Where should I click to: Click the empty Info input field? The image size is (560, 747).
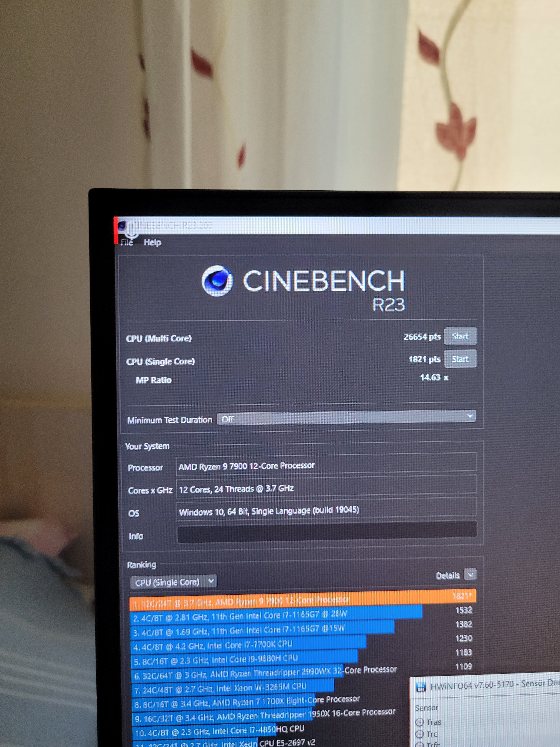coord(326,532)
